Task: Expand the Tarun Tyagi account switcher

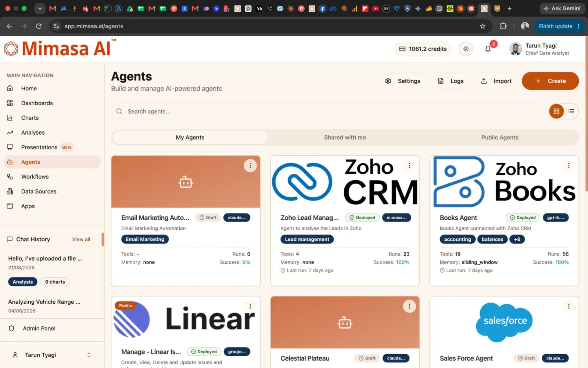Action: pyautogui.click(x=52, y=355)
